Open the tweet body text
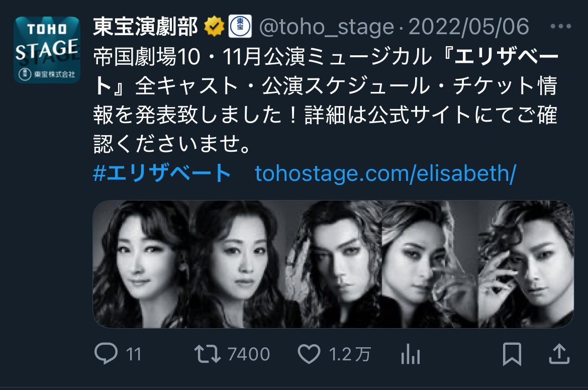Image resolution: width=588 pixels, height=390 pixels. point(326,100)
